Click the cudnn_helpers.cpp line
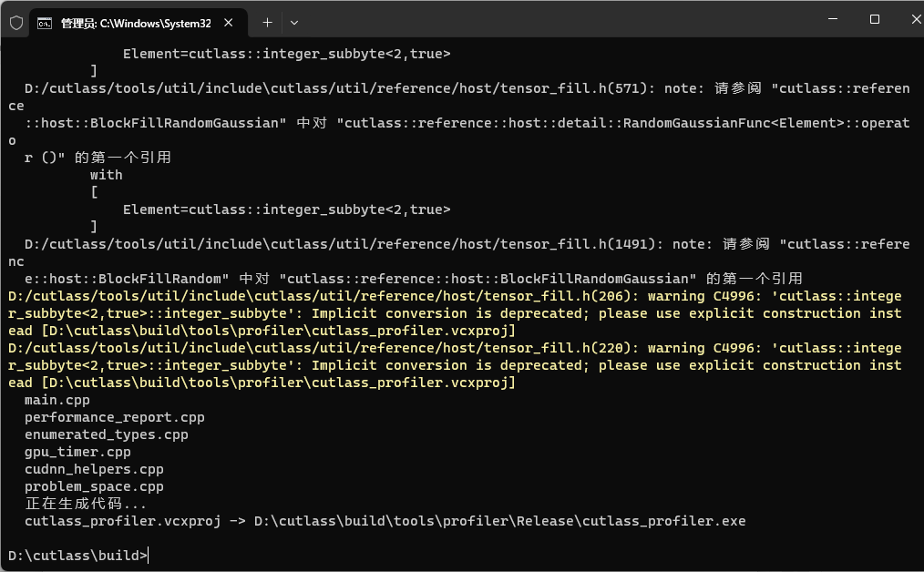The image size is (924, 572). click(94, 469)
